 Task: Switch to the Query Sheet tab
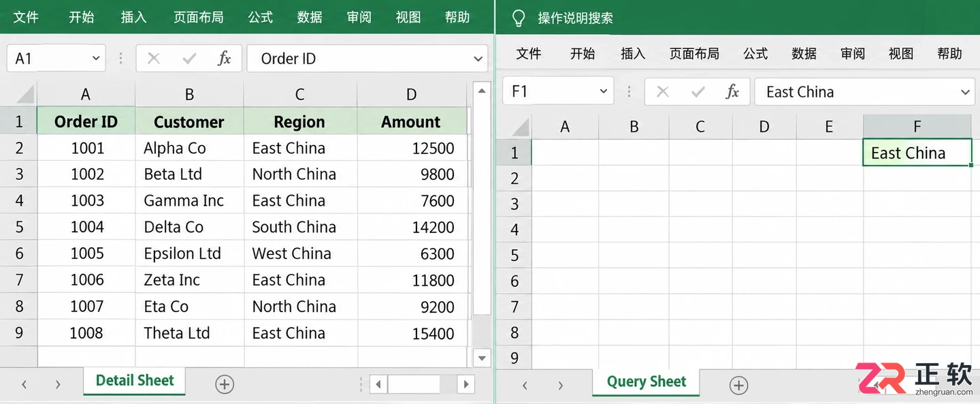tap(646, 382)
